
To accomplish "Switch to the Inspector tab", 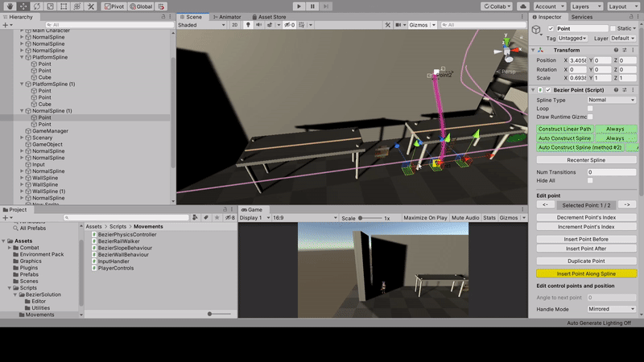I will [547, 17].
